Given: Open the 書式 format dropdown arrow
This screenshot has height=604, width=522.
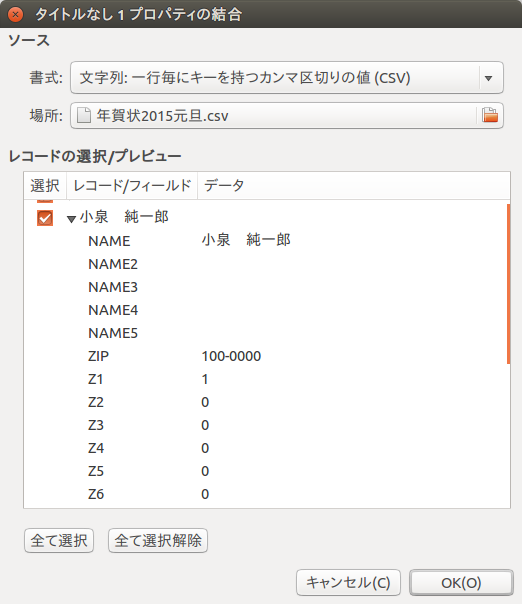Looking at the screenshot, I should click(x=488, y=78).
